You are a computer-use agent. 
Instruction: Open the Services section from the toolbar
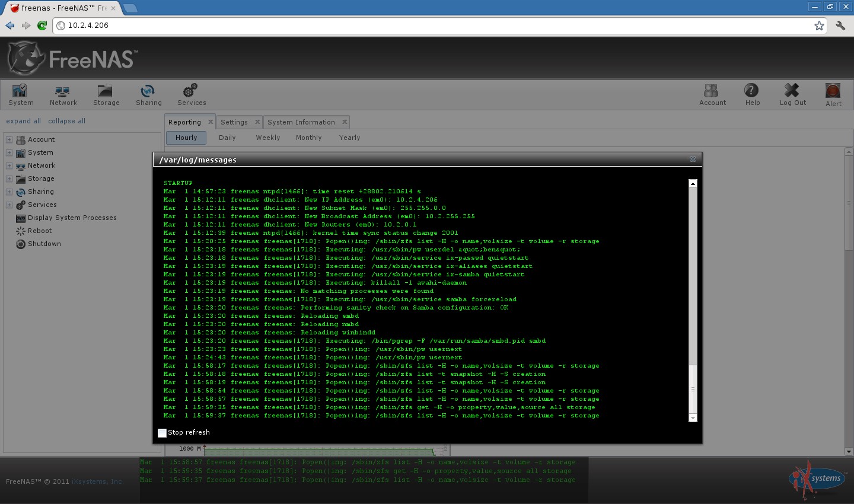[191, 95]
